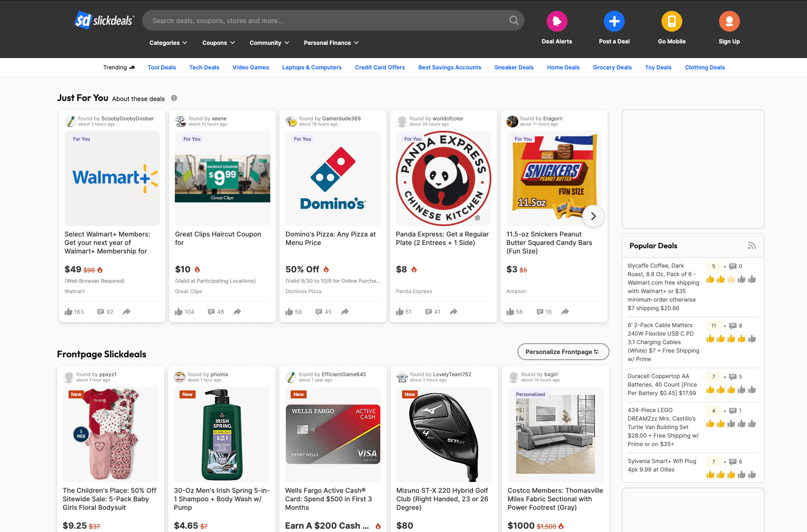The width and height of the screenshot is (807, 532).
Task: Expand the Personal Finance menu
Action: 331,43
